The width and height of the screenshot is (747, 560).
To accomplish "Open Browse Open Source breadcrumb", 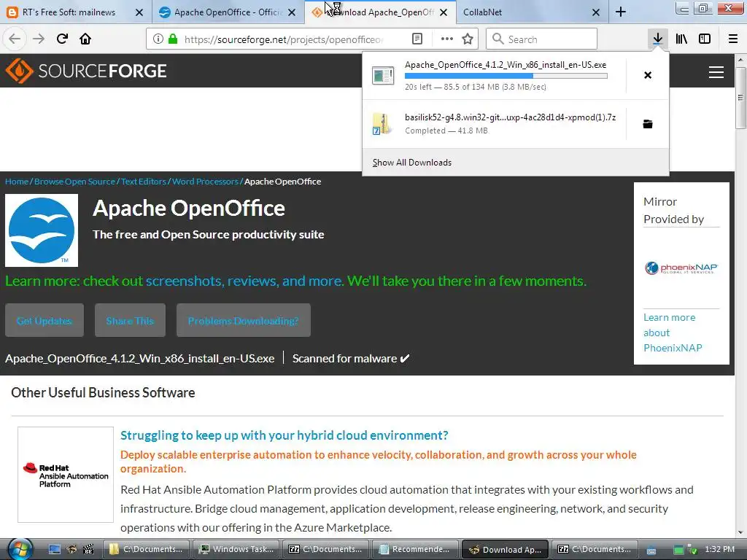I will pos(75,182).
